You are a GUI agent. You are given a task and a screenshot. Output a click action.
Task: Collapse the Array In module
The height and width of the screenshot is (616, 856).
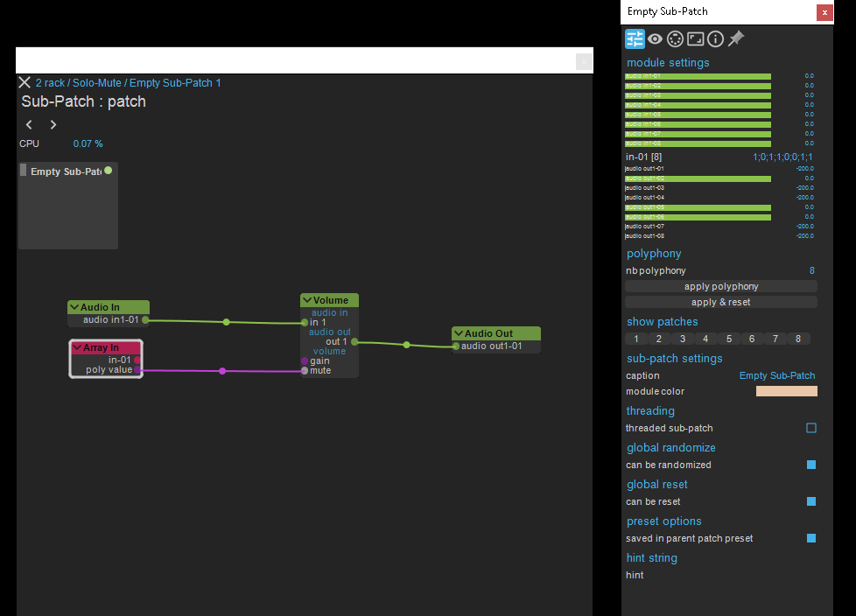click(x=77, y=347)
